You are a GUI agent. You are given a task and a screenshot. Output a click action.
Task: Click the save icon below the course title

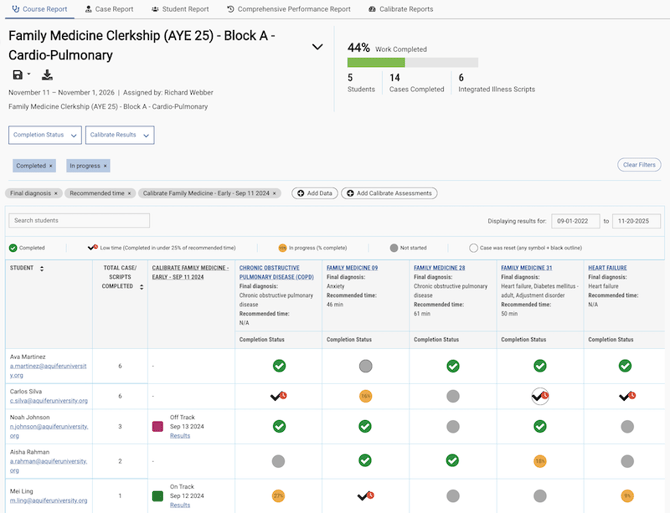click(17, 75)
